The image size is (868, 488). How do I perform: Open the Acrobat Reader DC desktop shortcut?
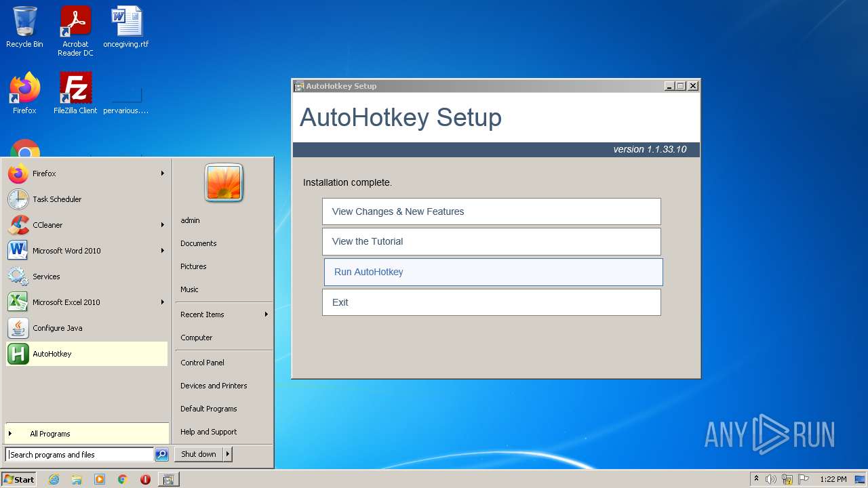click(75, 31)
